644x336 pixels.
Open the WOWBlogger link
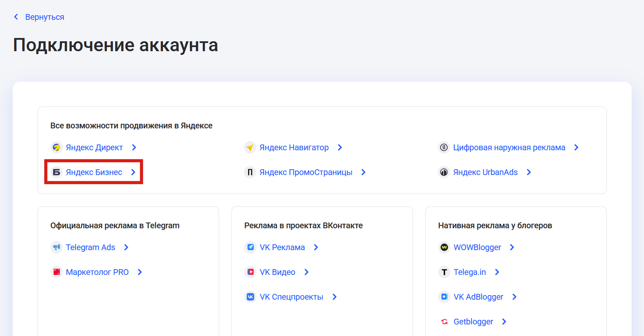[477, 247]
